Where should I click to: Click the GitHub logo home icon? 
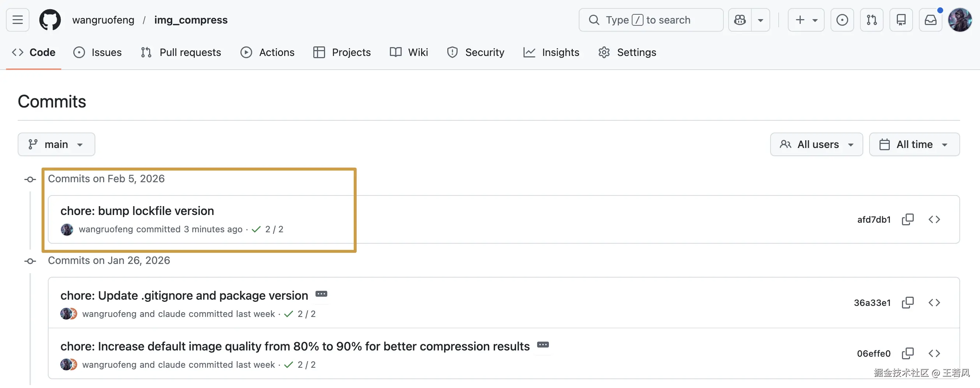[x=50, y=20]
